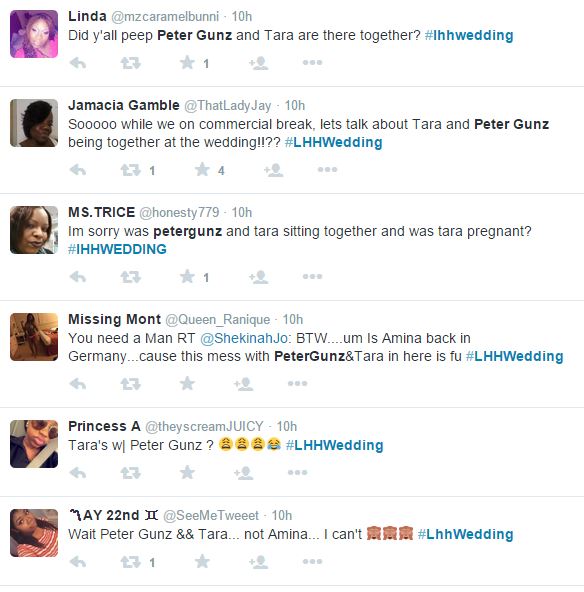The image size is (584, 592).
Task: Open more options on Linda's tweet
Action: [x=313, y=63]
